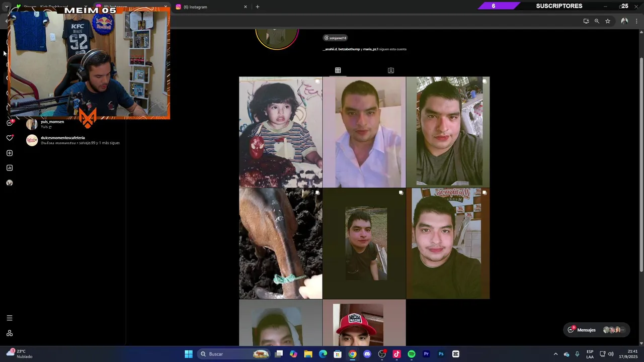Open the Windows Start menu

(x=189, y=354)
